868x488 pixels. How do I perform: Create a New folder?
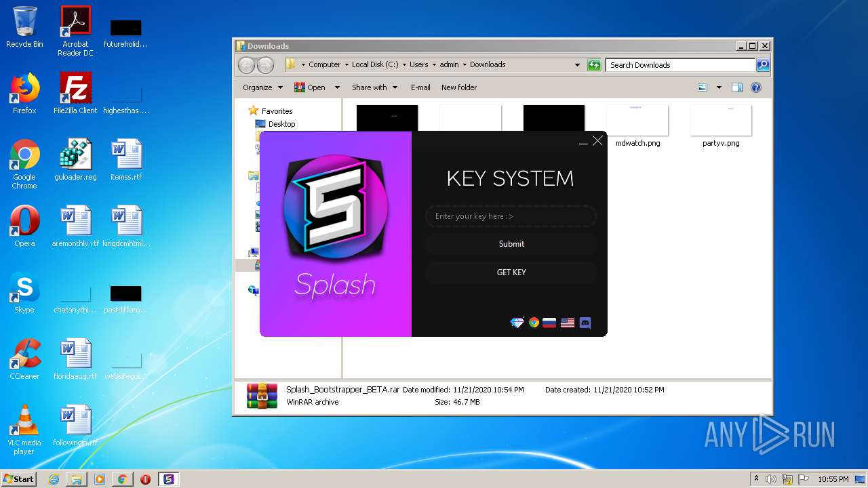[459, 87]
